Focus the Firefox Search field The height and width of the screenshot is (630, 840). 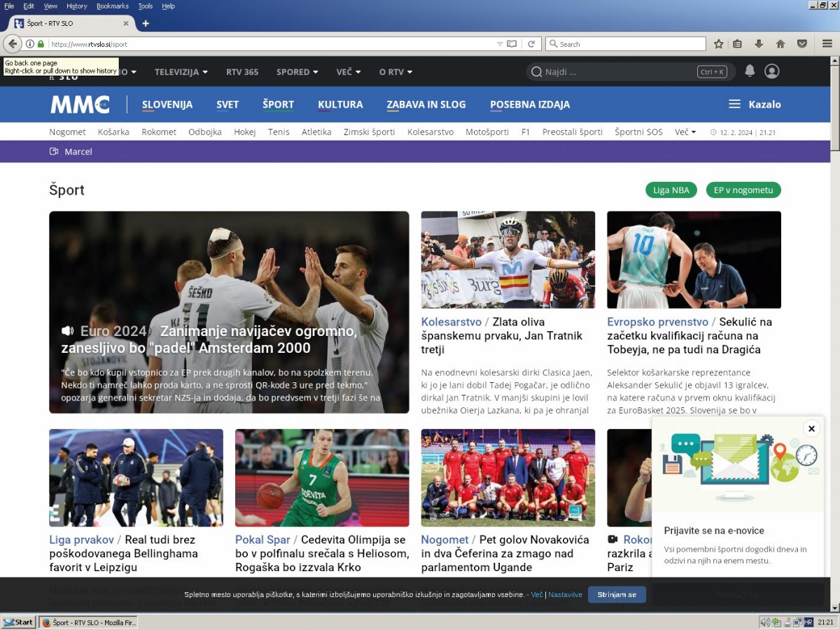(626, 44)
